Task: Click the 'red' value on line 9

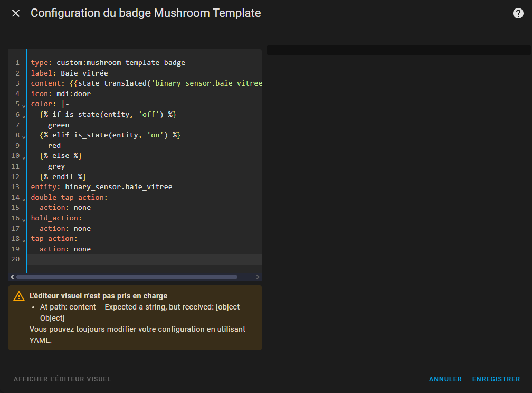Action: [54, 145]
